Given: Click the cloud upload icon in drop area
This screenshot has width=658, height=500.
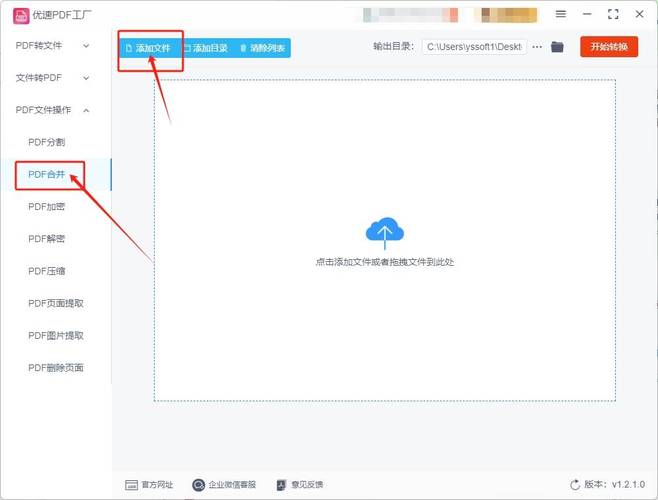Looking at the screenshot, I should point(384,234).
